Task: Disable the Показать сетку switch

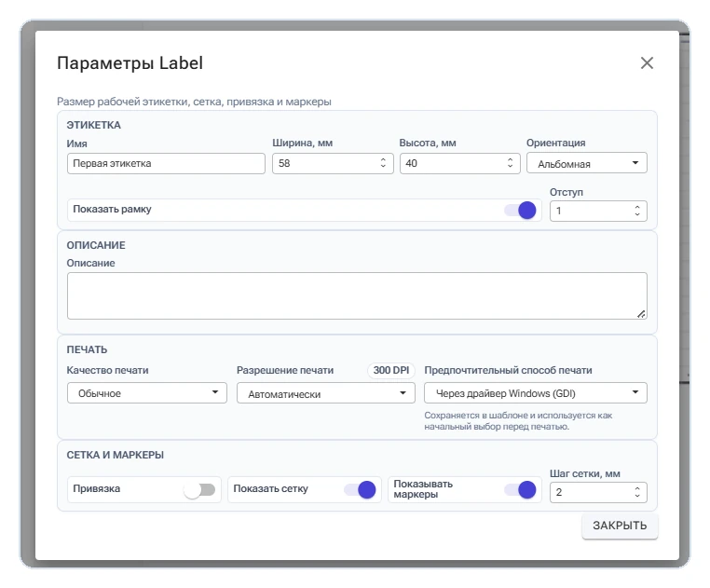Action: click(x=360, y=490)
